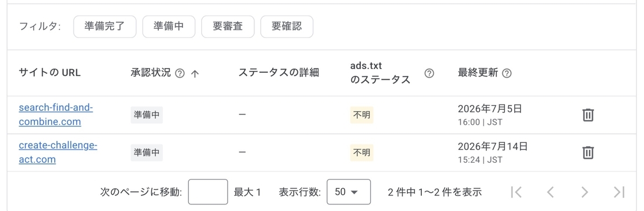
Task: Open help for 承認状況 column
Action: point(180,73)
